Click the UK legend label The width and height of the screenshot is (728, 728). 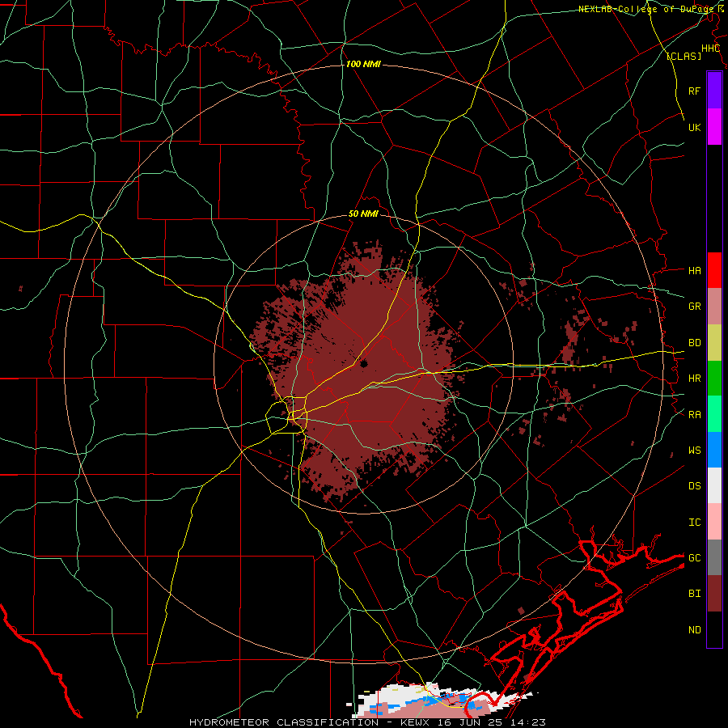pos(694,127)
